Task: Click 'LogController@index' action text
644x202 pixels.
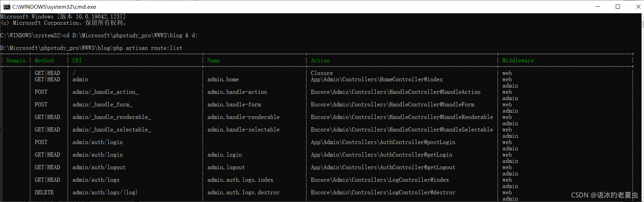Action: [419, 180]
